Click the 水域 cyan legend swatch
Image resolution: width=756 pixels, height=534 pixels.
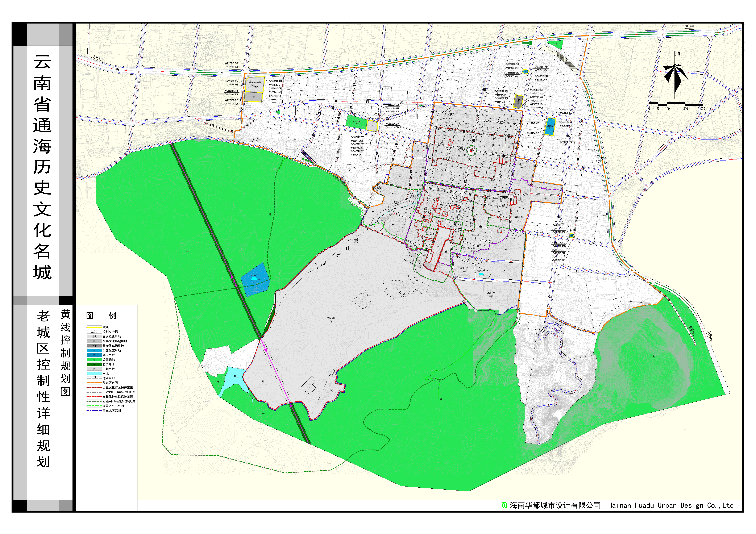pos(94,374)
